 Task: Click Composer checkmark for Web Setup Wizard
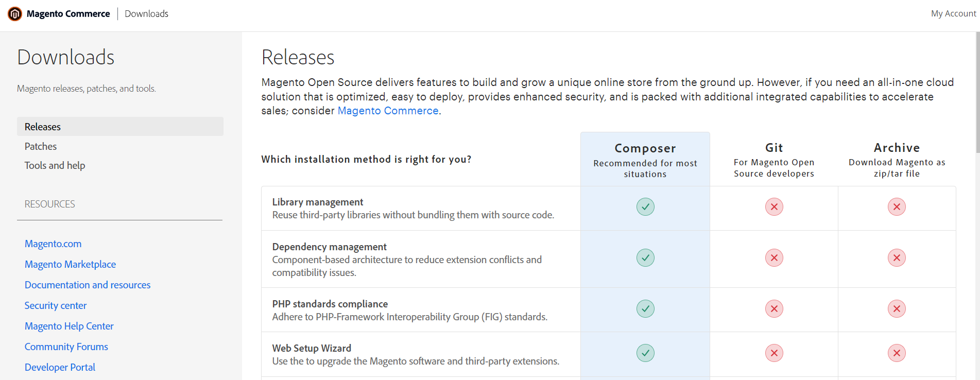click(x=645, y=353)
